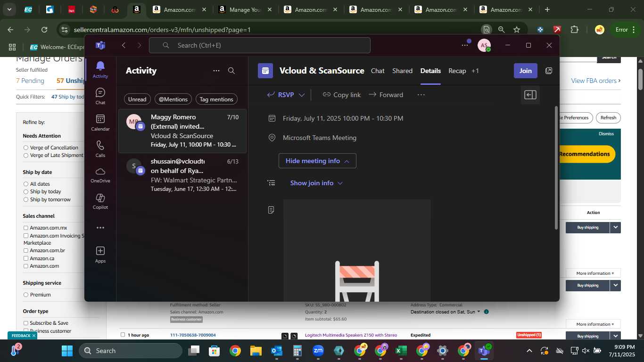Open Apps in Teams sidebar
This screenshot has width=644, height=362.
coord(100,255)
